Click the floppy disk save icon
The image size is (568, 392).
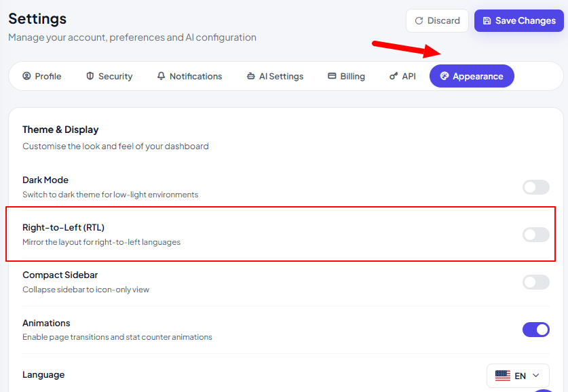[487, 20]
